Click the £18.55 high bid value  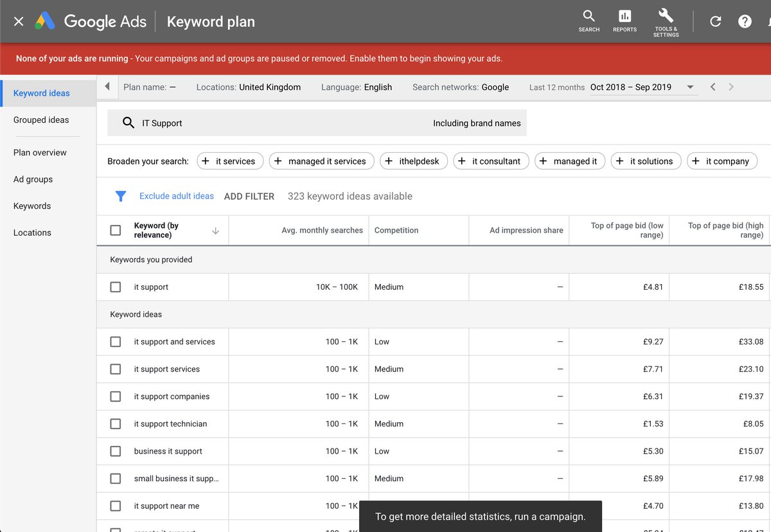[751, 287]
